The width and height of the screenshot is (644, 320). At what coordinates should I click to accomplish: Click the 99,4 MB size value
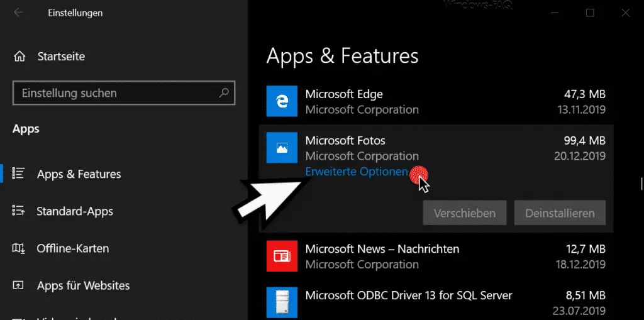pos(585,140)
